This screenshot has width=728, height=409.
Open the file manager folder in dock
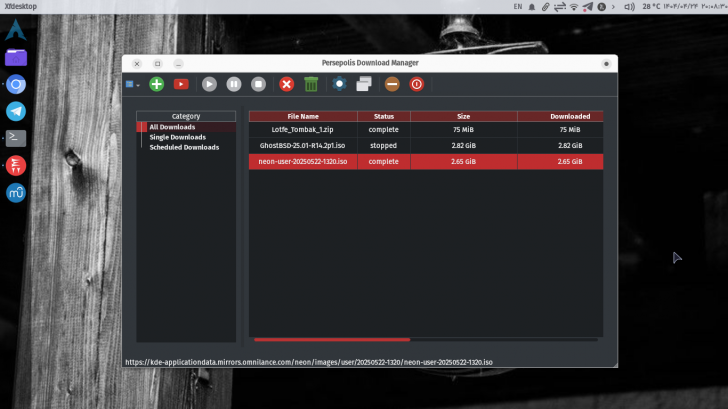16,58
